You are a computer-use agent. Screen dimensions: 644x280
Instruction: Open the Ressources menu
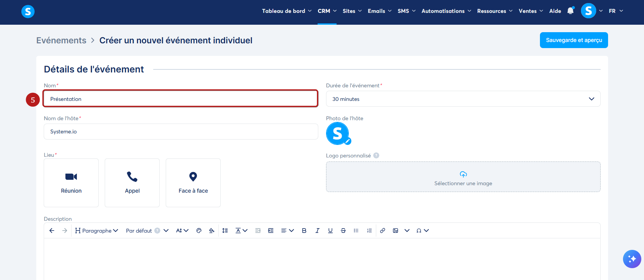[495, 11]
